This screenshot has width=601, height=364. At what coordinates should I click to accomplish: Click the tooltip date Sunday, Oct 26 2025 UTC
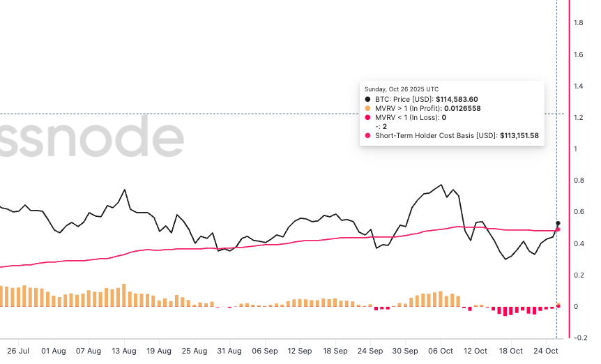coord(402,89)
